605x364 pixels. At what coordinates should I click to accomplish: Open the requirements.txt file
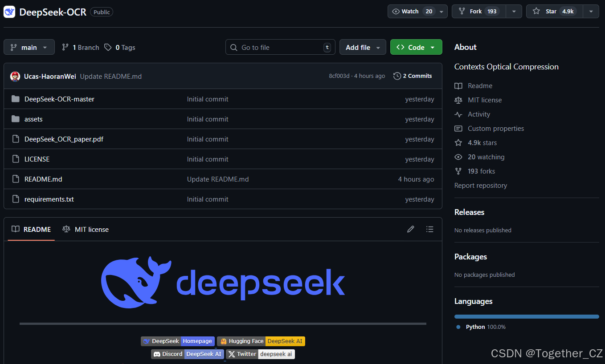(x=49, y=199)
